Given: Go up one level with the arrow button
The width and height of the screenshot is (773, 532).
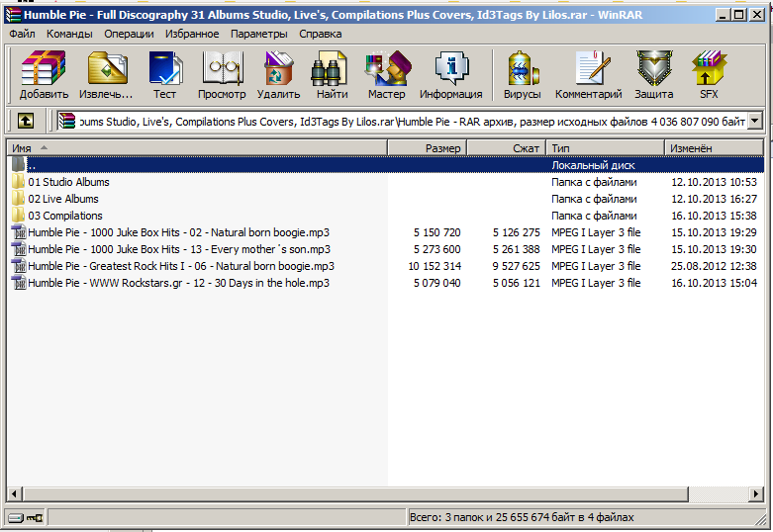Looking at the screenshot, I should click(x=26, y=121).
